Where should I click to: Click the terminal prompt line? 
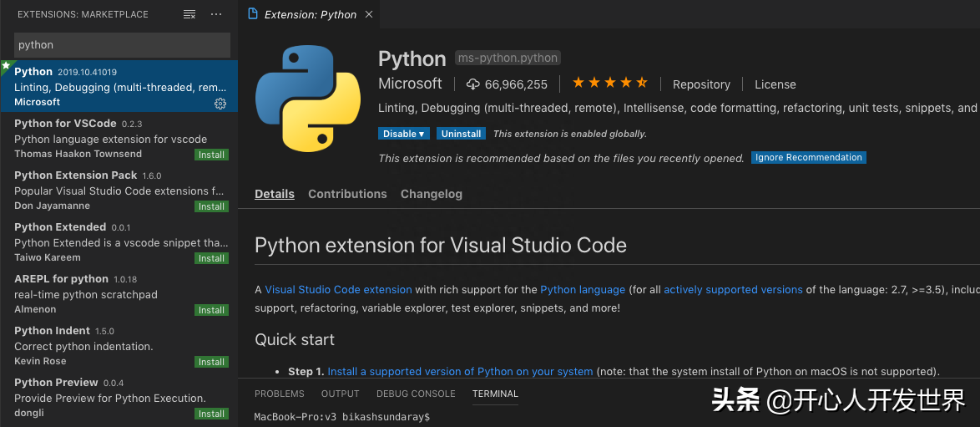click(342, 416)
